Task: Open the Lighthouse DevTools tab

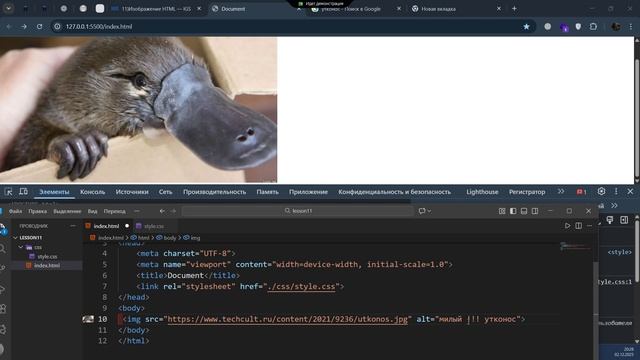Action: pos(482,192)
